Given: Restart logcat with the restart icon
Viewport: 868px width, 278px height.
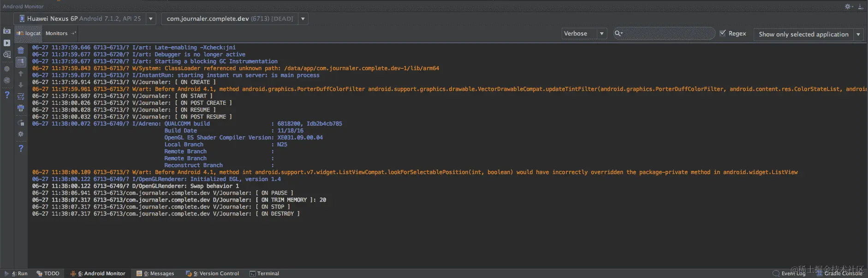Looking at the screenshot, I should pyautogui.click(x=21, y=123).
